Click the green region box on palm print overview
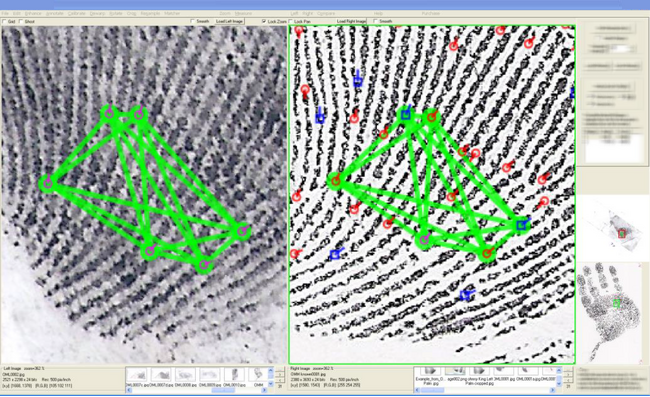This screenshot has height=397, width=650. click(x=616, y=303)
